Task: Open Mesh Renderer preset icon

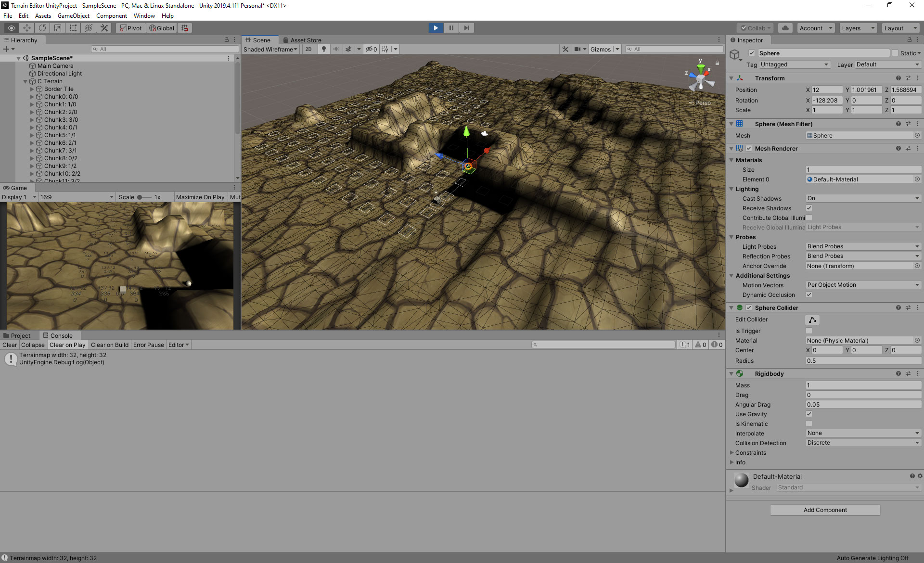Action: 908,148
